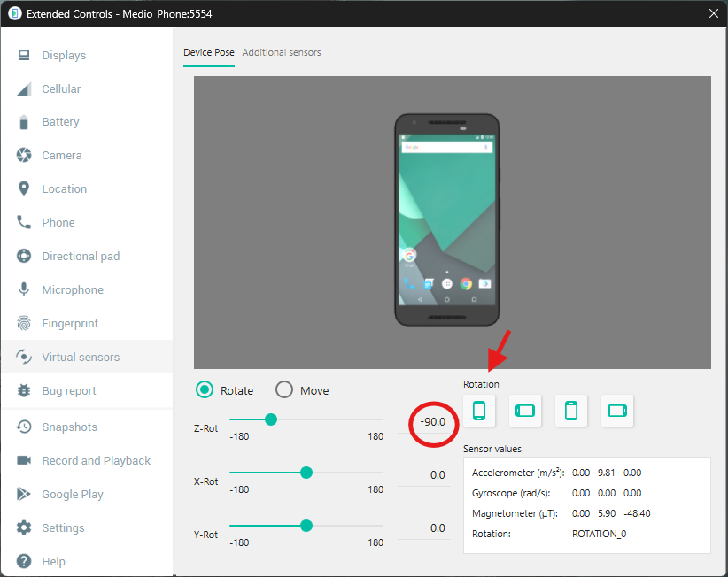Switch to the Device Pose tab
The image size is (728, 577).
tap(209, 52)
